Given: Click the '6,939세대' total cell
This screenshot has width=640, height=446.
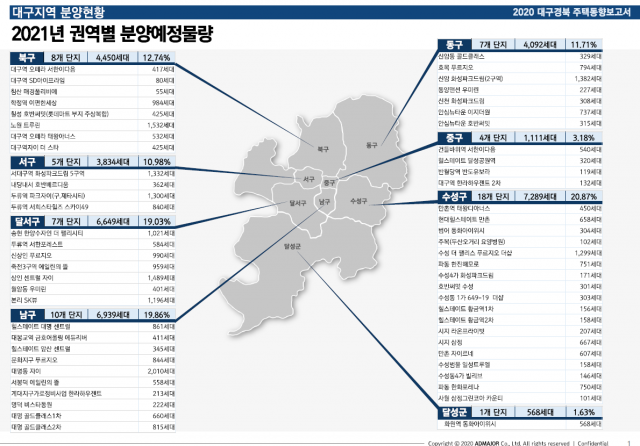Looking at the screenshot, I should [113, 315].
